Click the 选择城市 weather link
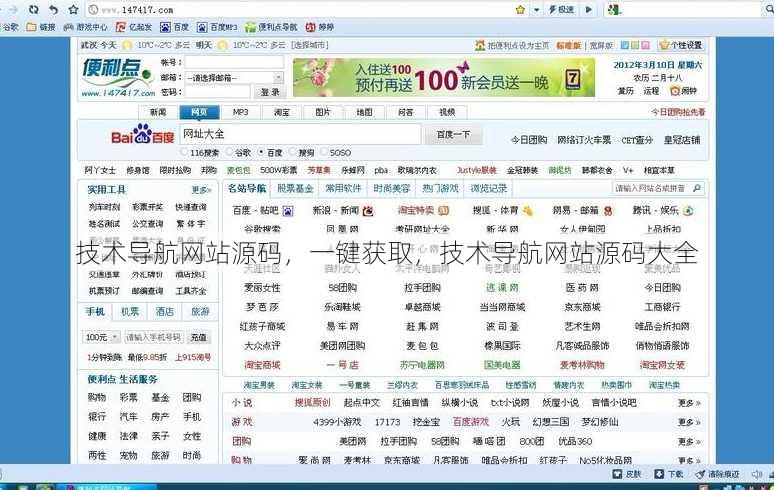 tap(310, 45)
